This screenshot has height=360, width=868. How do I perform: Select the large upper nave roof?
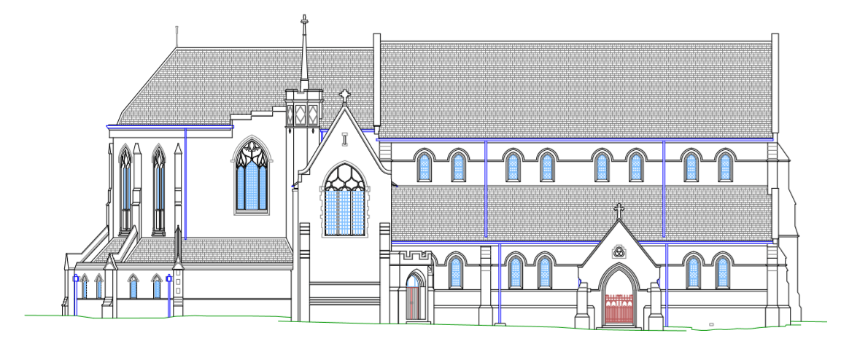(576, 90)
